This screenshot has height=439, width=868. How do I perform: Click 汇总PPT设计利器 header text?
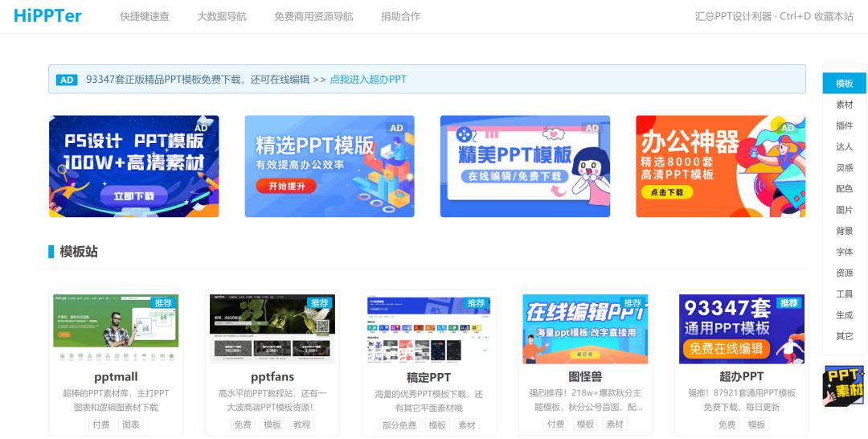pyautogui.click(x=733, y=17)
